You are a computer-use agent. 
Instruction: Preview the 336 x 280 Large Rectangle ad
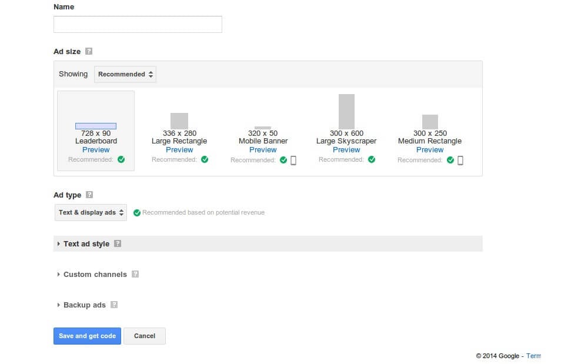(x=179, y=149)
